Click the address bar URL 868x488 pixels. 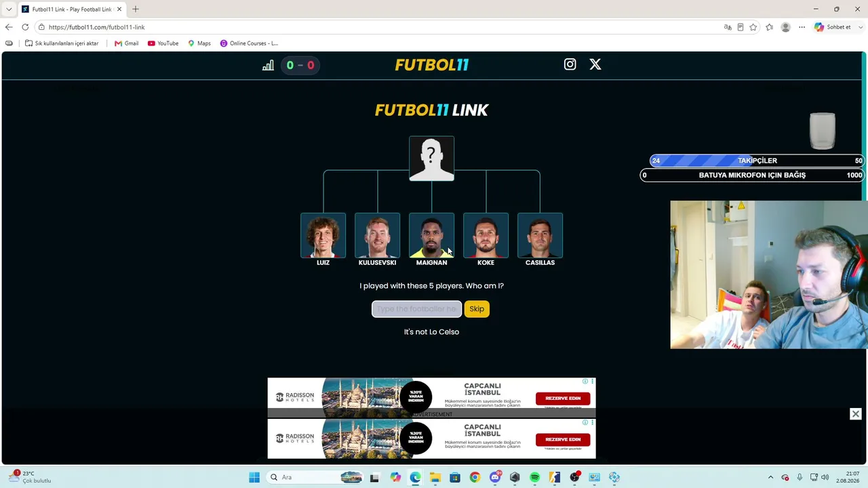[96, 27]
